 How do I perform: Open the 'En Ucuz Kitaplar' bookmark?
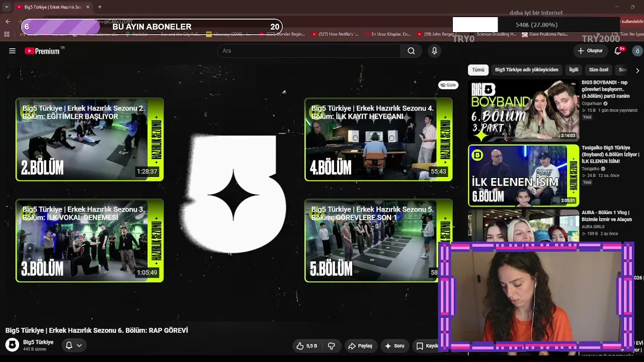[x=387, y=34]
